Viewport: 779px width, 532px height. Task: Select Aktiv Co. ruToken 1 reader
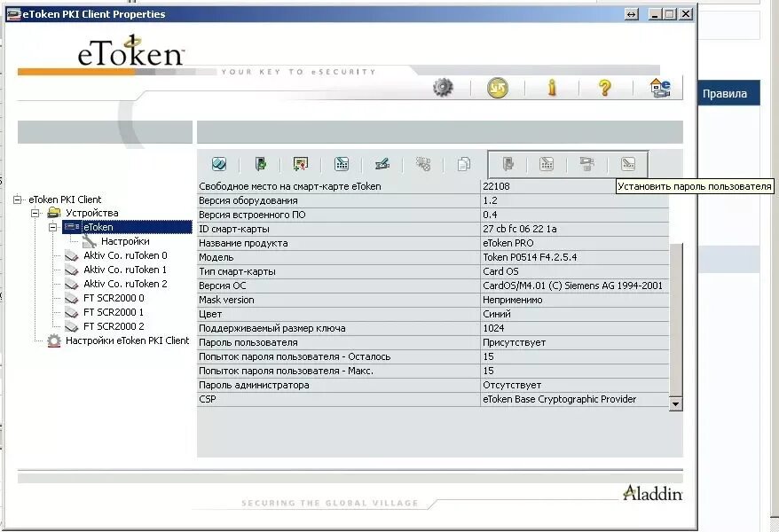[125, 270]
